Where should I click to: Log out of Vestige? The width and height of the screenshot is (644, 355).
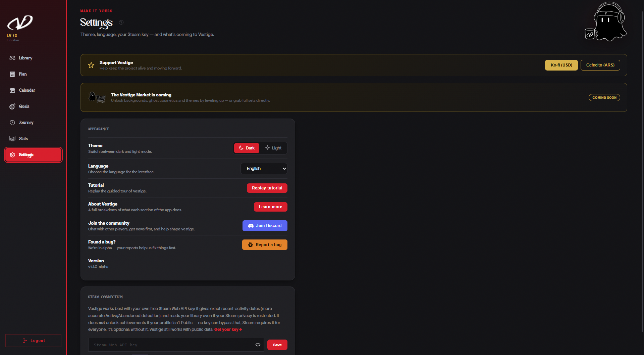click(33, 341)
